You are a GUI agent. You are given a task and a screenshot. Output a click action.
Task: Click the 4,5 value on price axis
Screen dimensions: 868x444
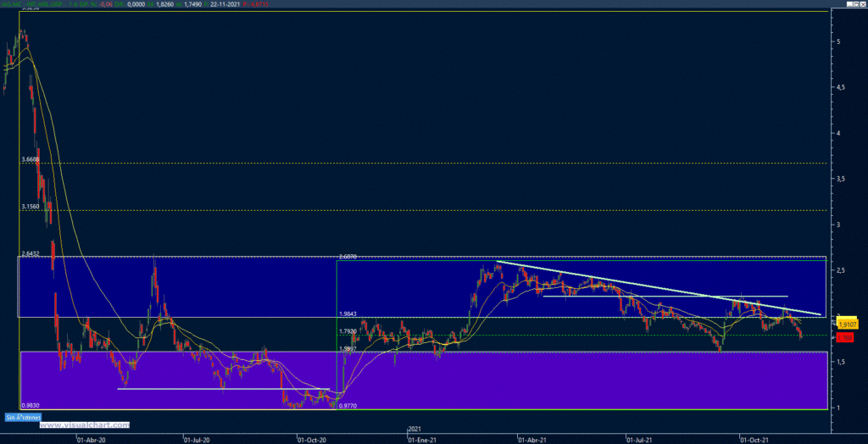pos(840,87)
